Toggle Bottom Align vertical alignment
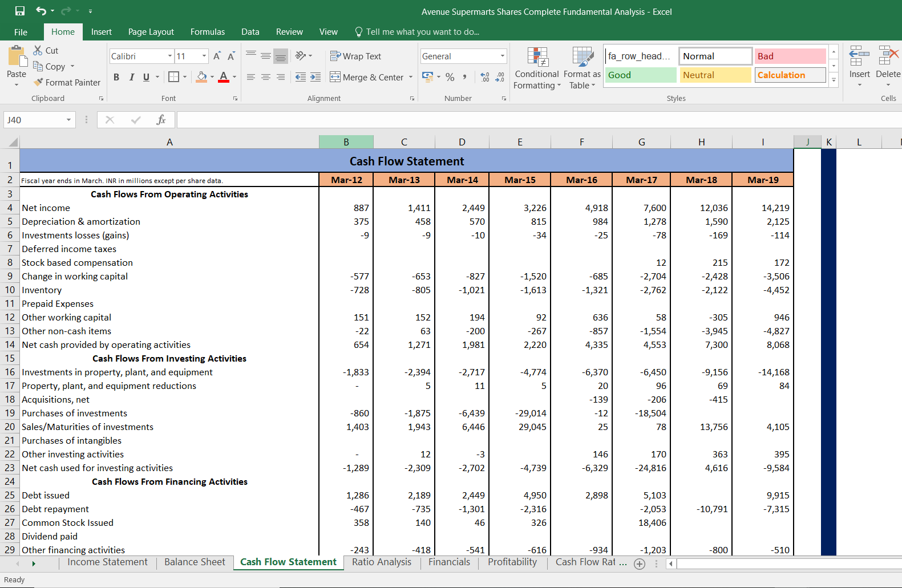902x588 pixels. click(281, 56)
